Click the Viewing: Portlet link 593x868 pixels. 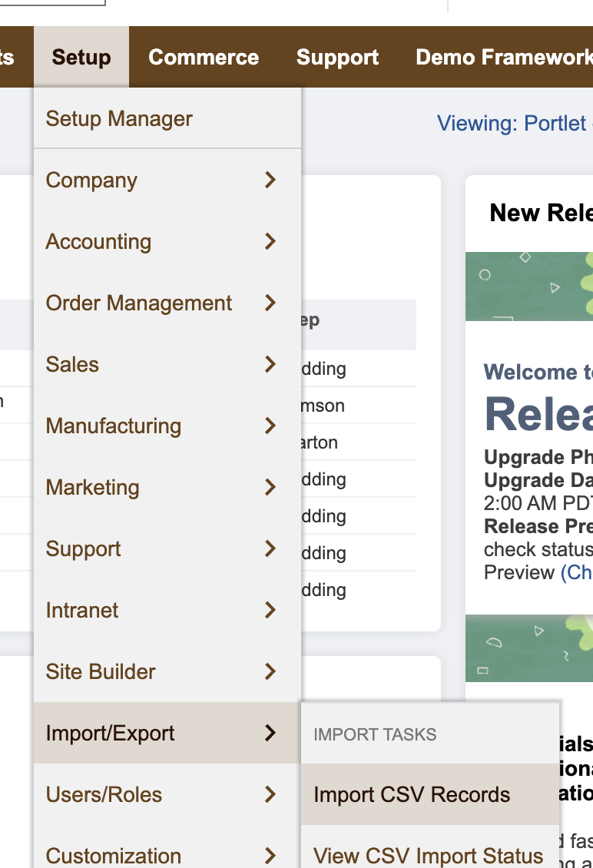click(x=512, y=123)
